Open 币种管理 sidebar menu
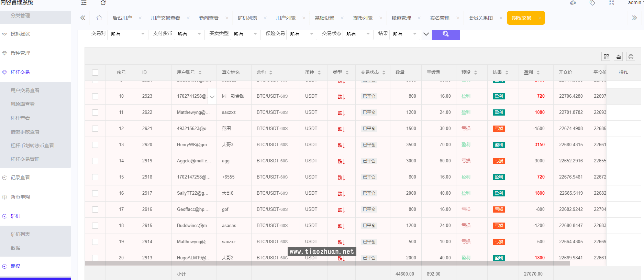 click(35, 53)
